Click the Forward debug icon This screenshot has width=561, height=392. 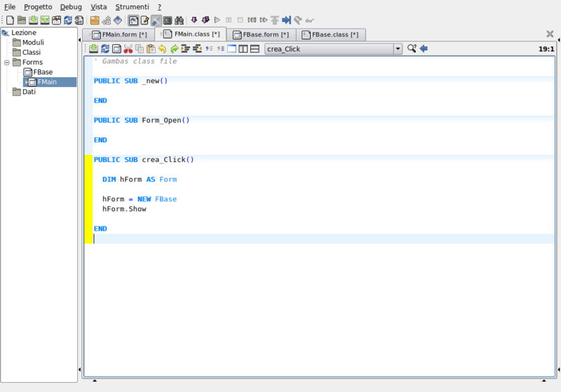tap(264, 20)
